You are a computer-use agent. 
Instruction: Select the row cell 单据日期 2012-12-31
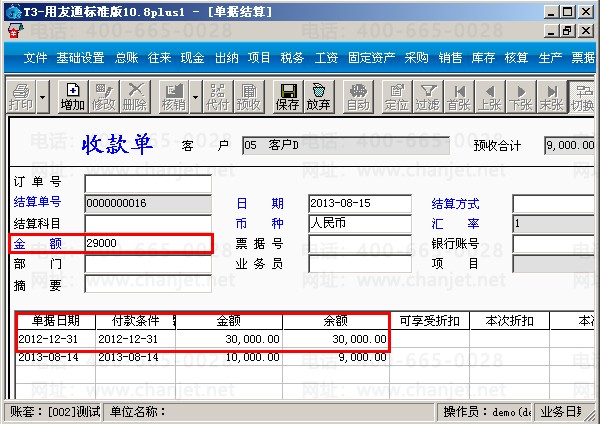coord(55,339)
